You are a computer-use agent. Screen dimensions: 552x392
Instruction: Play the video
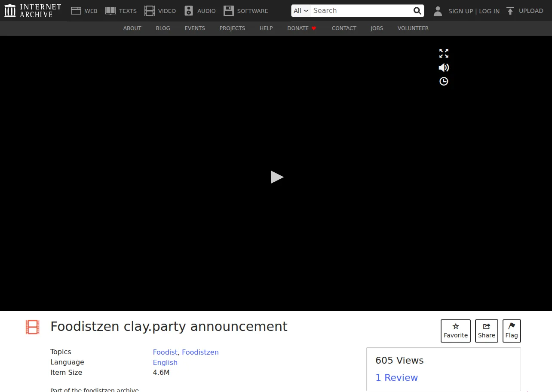pos(277,177)
